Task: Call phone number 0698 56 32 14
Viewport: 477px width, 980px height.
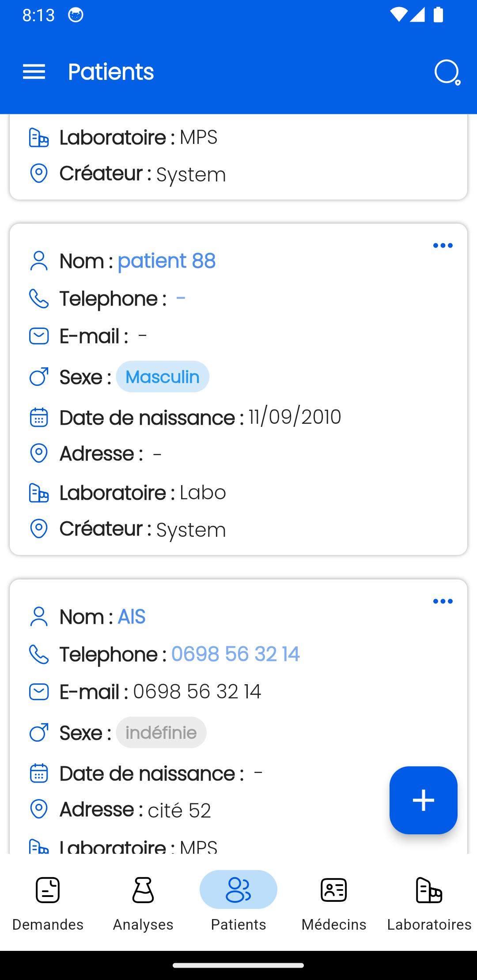Action: 235,654
